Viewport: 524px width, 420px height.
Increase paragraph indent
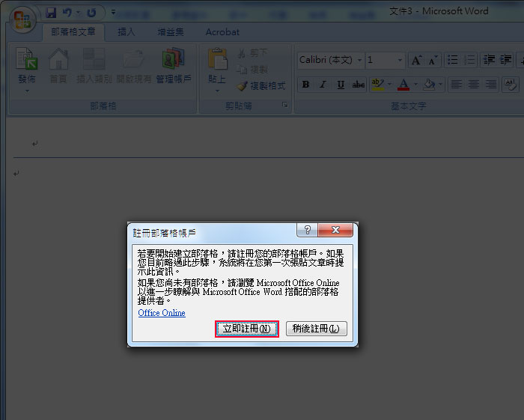point(505,60)
